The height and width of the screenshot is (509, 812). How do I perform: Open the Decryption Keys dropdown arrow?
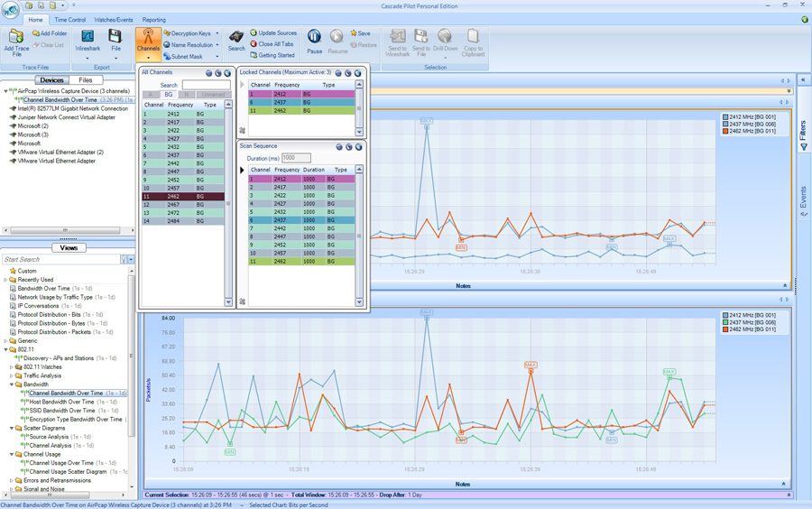(217, 33)
